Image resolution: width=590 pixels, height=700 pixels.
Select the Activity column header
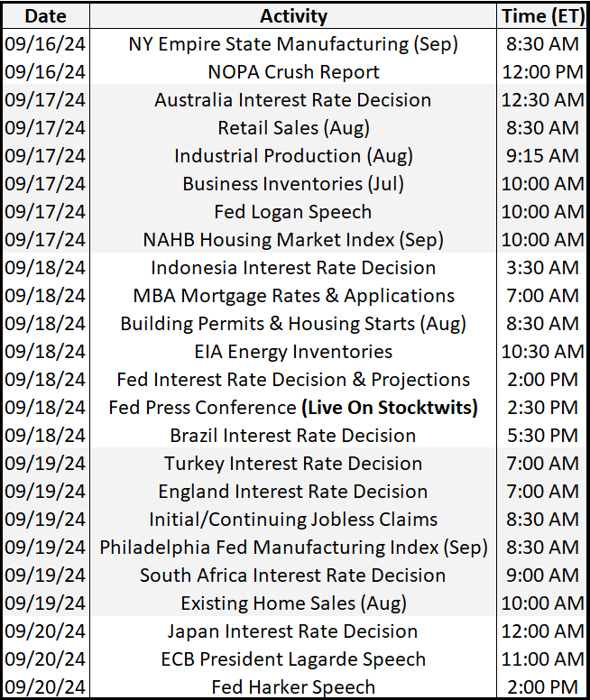pyautogui.click(x=293, y=16)
